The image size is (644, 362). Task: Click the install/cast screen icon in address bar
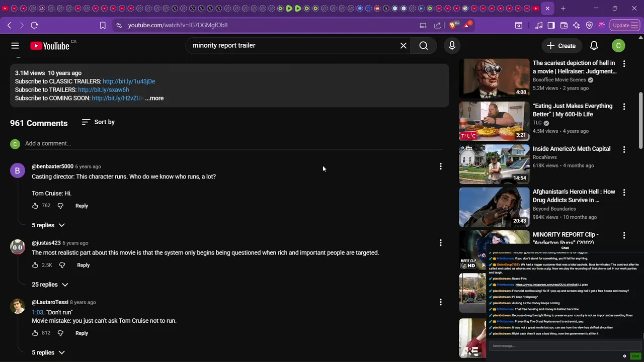[423, 25]
